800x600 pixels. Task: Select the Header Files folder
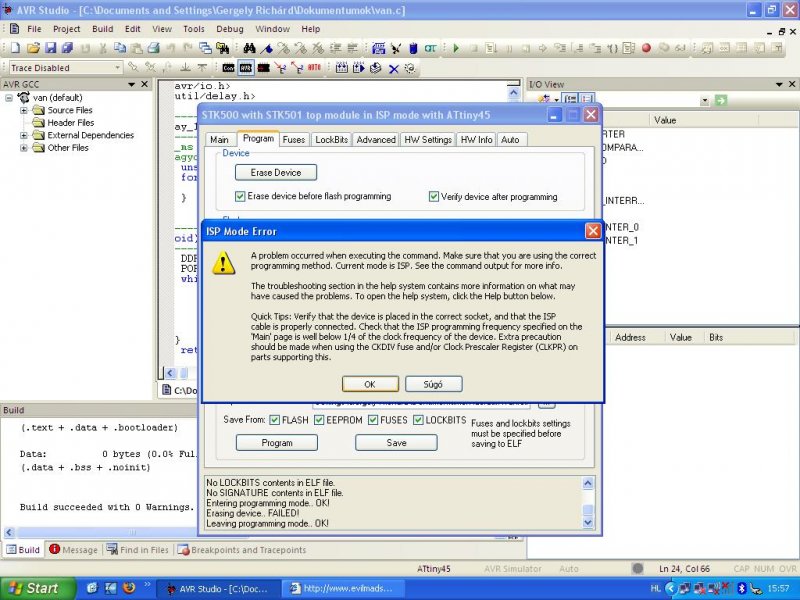click(64, 123)
